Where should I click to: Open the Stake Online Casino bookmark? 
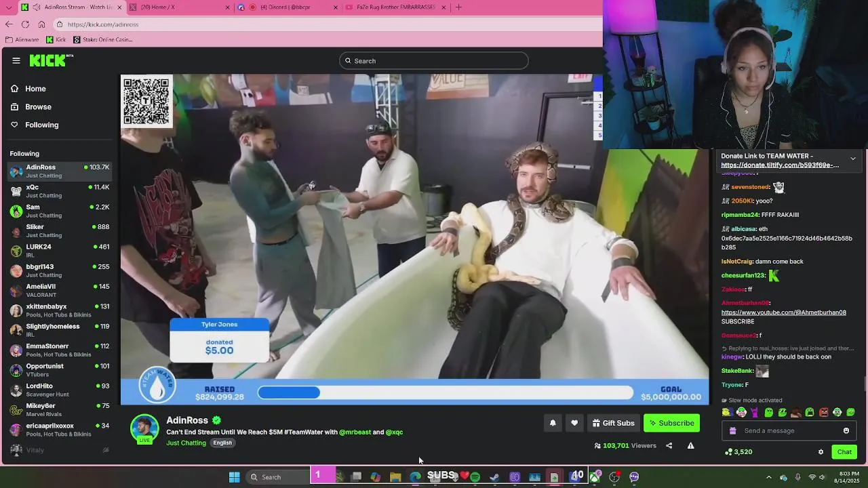pos(103,39)
